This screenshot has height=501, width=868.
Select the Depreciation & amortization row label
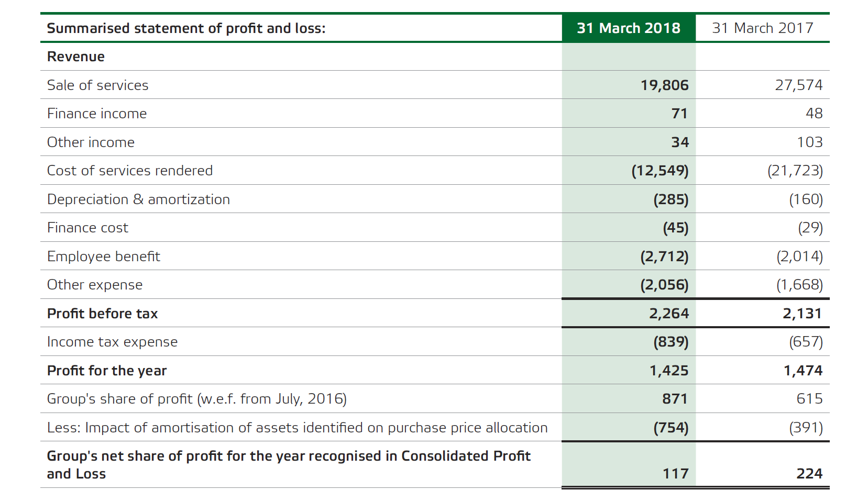138,199
